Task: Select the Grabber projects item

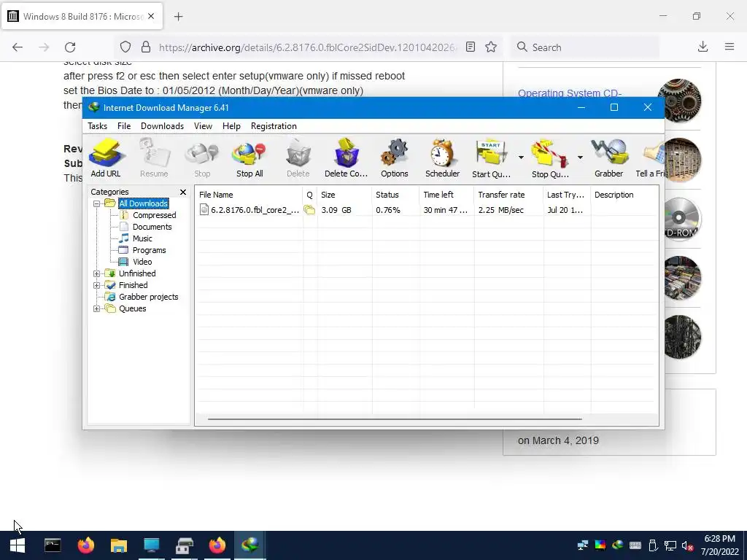Action: pyautogui.click(x=148, y=297)
